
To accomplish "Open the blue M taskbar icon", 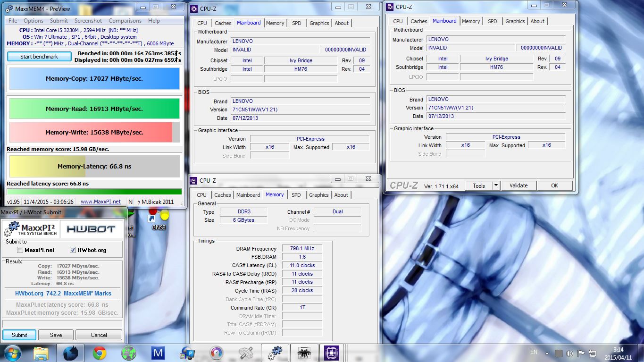I will pos(158,353).
